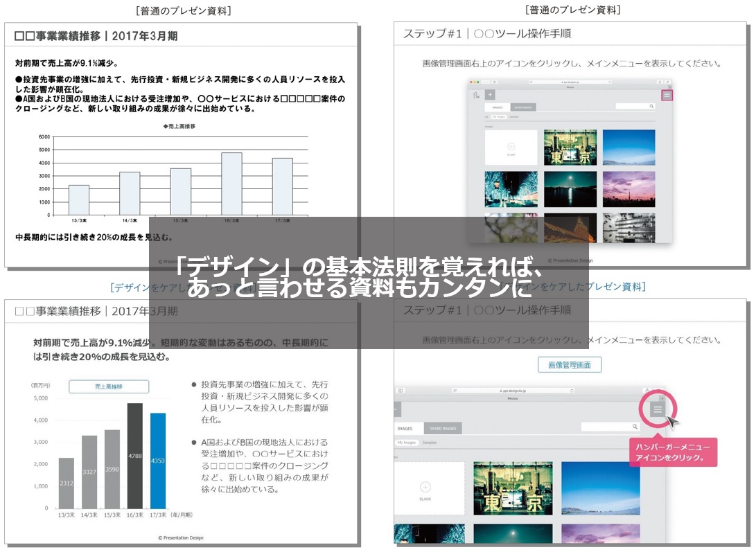Viewport: 756px width, 552px height.
Task: Select the SAVED IMAGES tab in the bottom-right slide
Action: pos(443,429)
